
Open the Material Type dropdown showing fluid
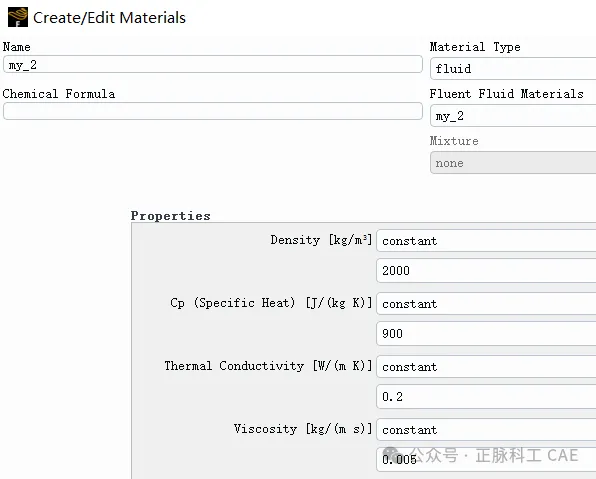coord(513,69)
